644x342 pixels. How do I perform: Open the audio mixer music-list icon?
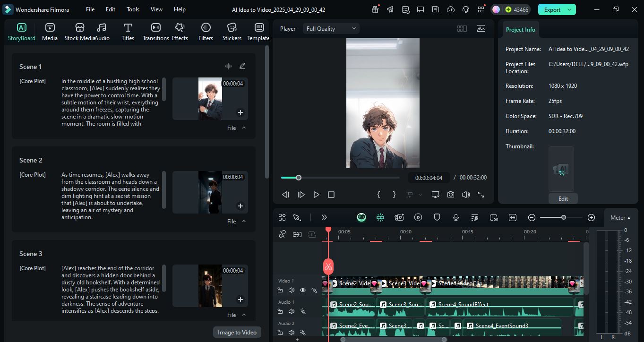point(475,217)
